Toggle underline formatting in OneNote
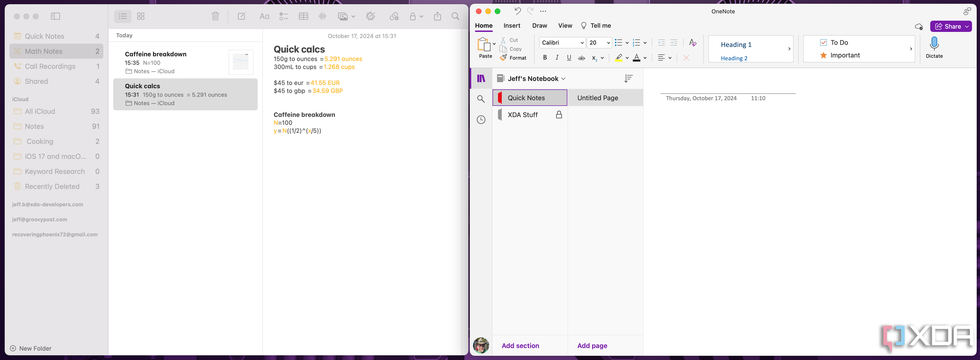This screenshot has width=980, height=360. (x=569, y=57)
